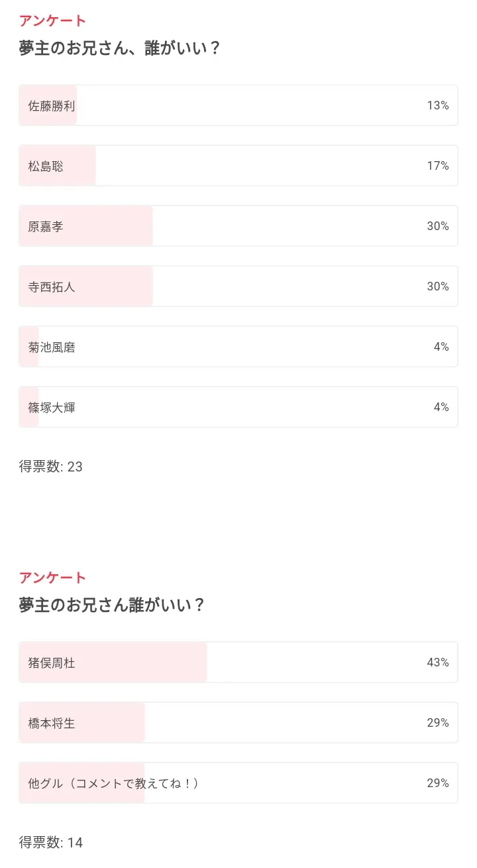This screenshot has width=477, height=868.
Task: Click the アンケート label of the 14-vote poll
Action: point(53,578)
